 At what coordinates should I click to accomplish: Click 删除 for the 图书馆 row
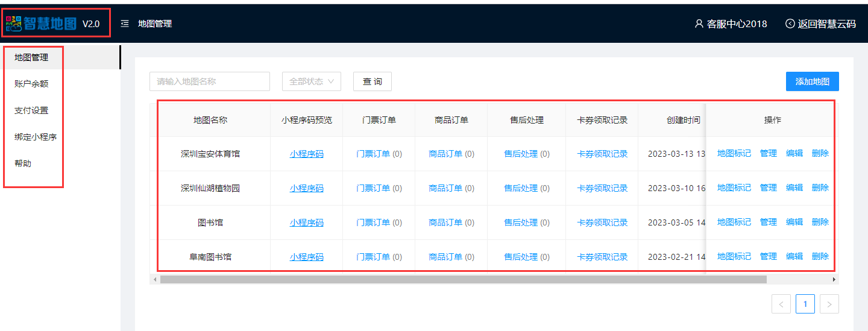pos(820,222)
